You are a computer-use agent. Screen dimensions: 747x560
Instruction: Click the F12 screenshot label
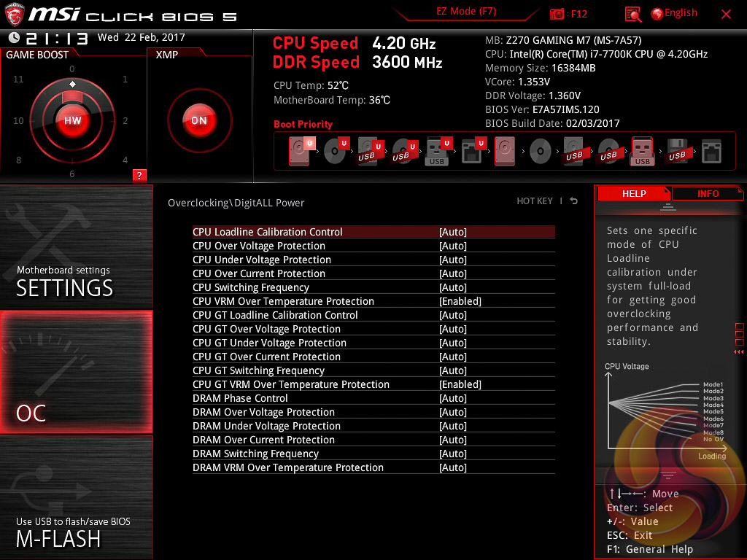pos(578,14)
